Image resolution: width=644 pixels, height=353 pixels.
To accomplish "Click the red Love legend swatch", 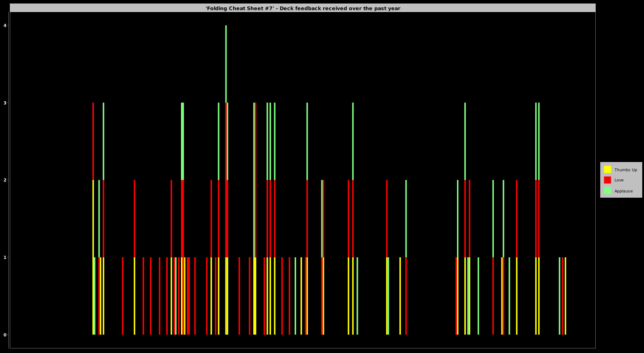I will [607, 180].
